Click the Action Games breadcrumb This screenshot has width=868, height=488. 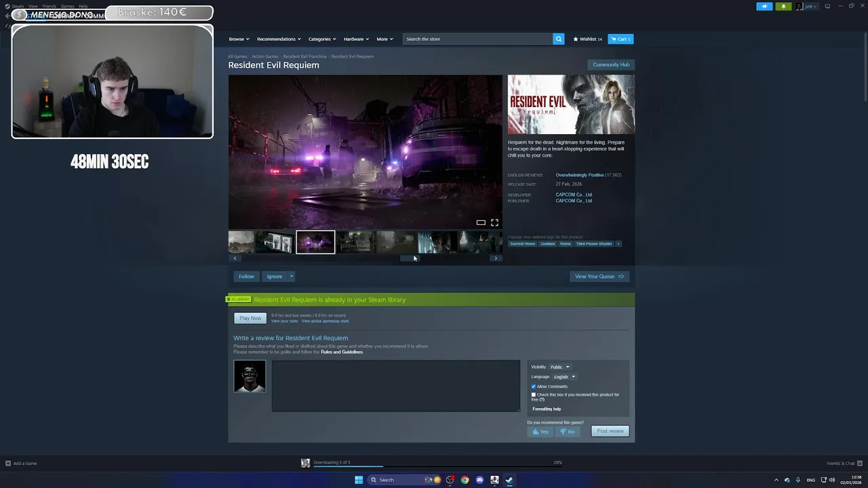[x=265, y=56]
